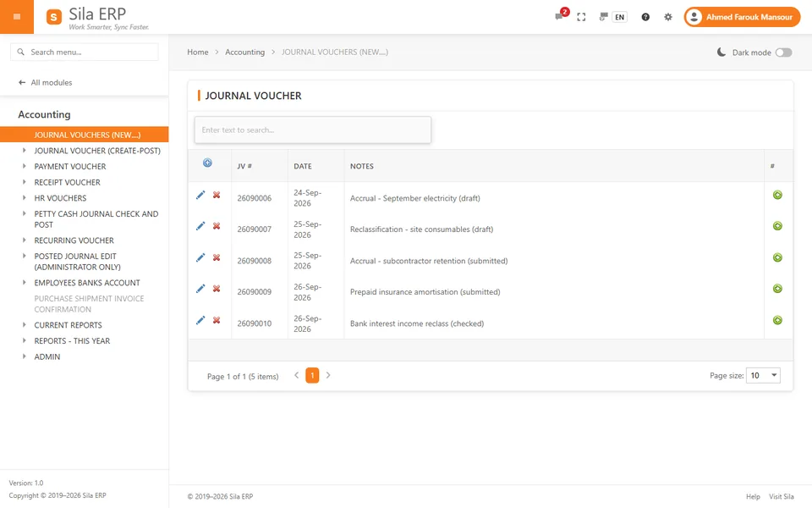Go to page 1
The image size is (812, 508).
point(312,375)
